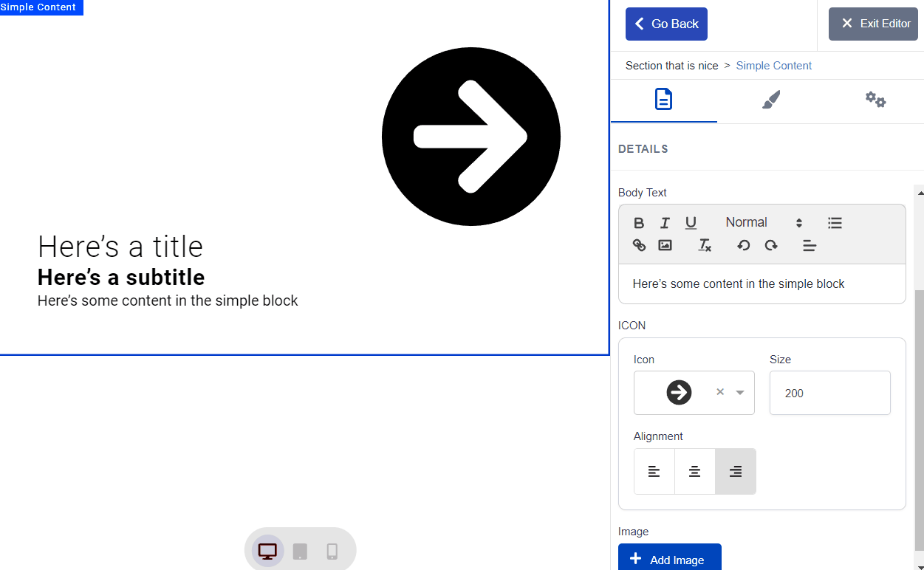Insert bulleted list in Body Text
Image resolution: width=924 pixels, height=570 pixels.
point(835,223)
